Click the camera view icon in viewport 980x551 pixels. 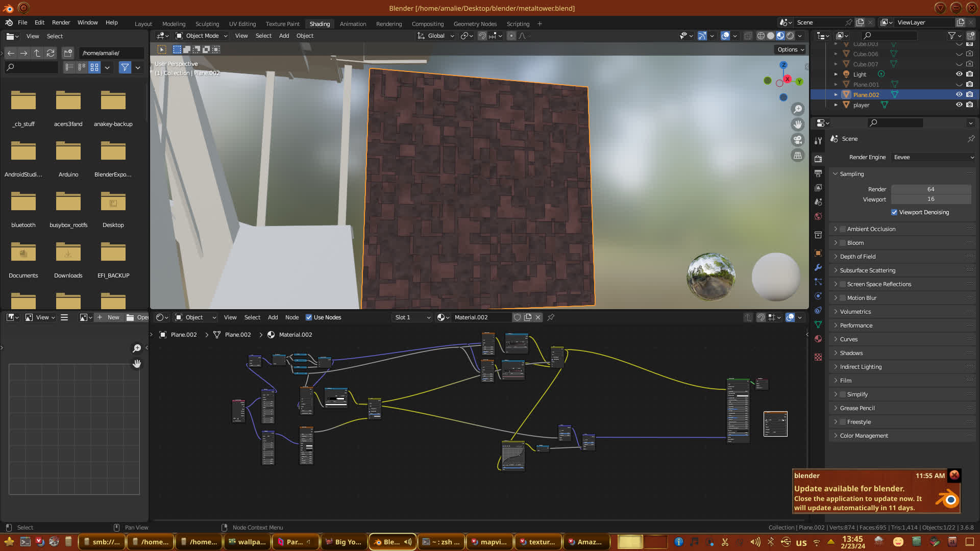click(797, 140)
